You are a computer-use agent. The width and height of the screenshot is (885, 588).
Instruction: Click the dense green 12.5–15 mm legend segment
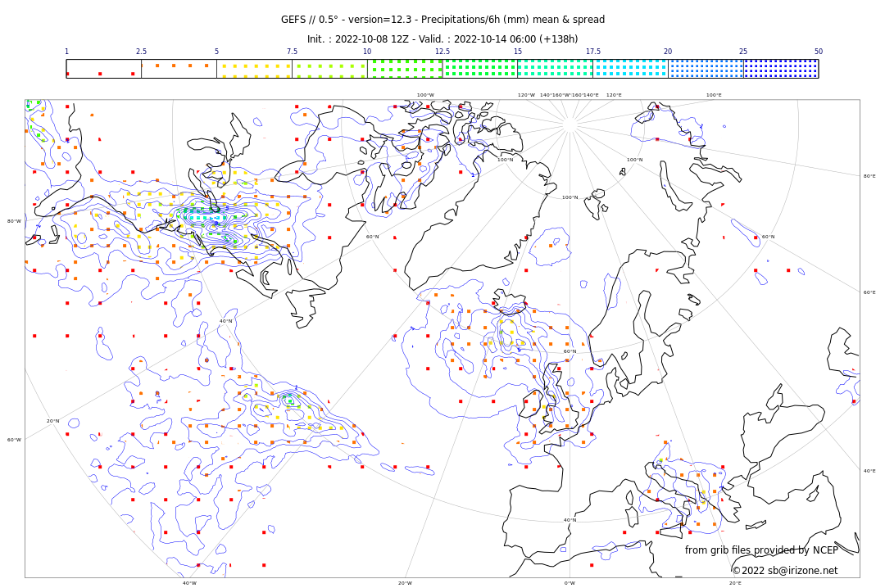[x=479, y=68]
